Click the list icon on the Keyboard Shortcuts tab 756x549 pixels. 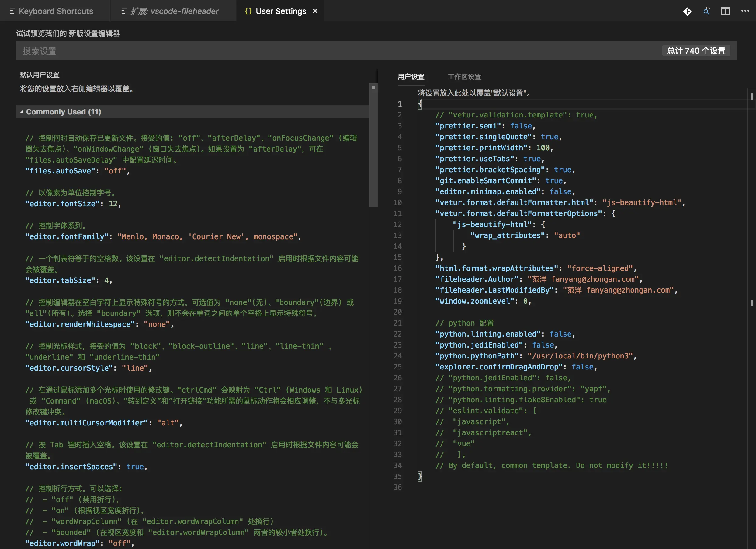(x=13, y=11)
